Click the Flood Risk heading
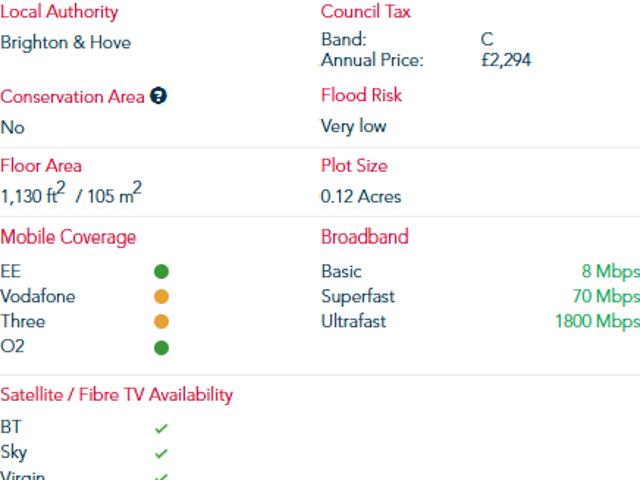 (x=362, y=95)
